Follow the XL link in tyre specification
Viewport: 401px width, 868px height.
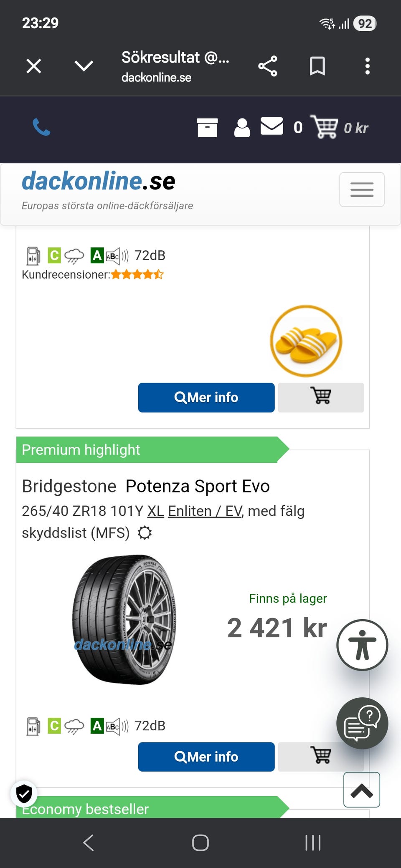click(x=155, y=511)
